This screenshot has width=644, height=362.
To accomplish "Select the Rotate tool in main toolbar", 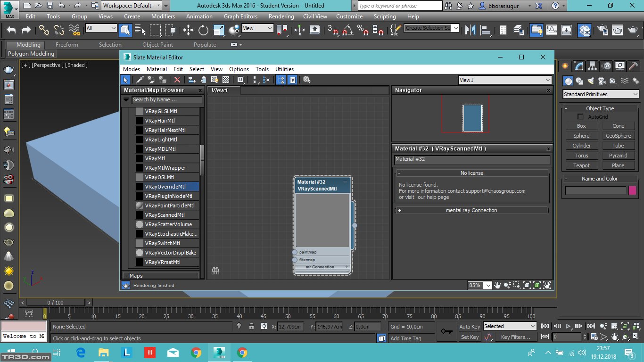I will click(x=204, y=30).
